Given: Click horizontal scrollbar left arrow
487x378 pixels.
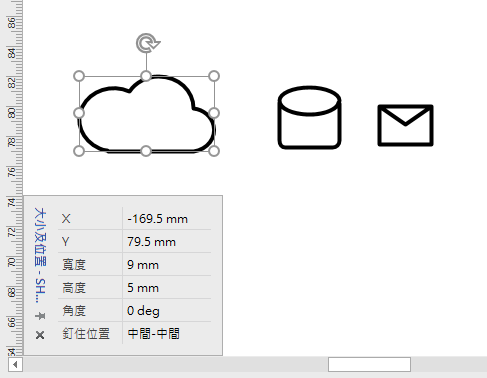Looking at the screenshot, I should tap(15, 364).
